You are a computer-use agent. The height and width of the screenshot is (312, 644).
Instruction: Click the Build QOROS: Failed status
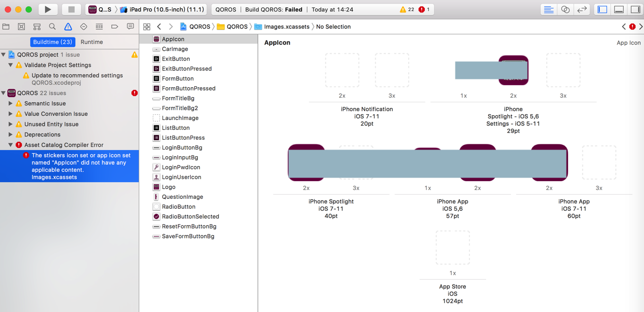[x=274, y=9]
